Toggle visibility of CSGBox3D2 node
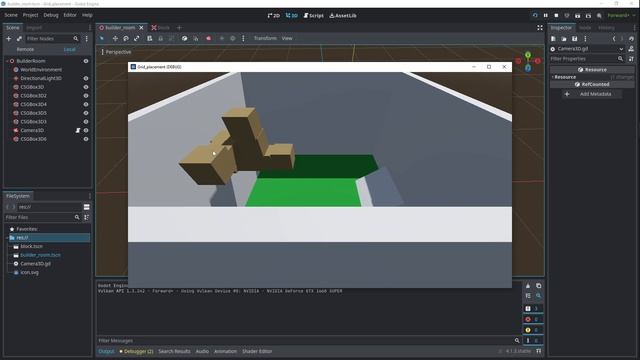This screenshot has width=640, height=360. 86,96
